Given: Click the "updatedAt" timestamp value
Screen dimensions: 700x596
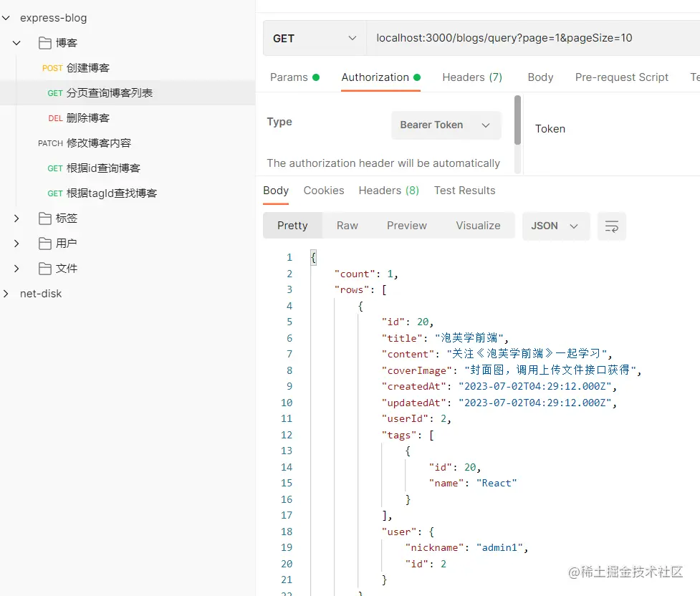Looking at the screenshot, I should (534, 403).
